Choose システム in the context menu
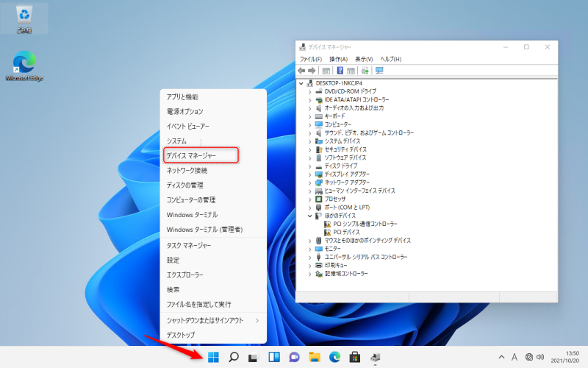Image resolution: width=588 pixels, height=368 pixels. pos(213,141)
